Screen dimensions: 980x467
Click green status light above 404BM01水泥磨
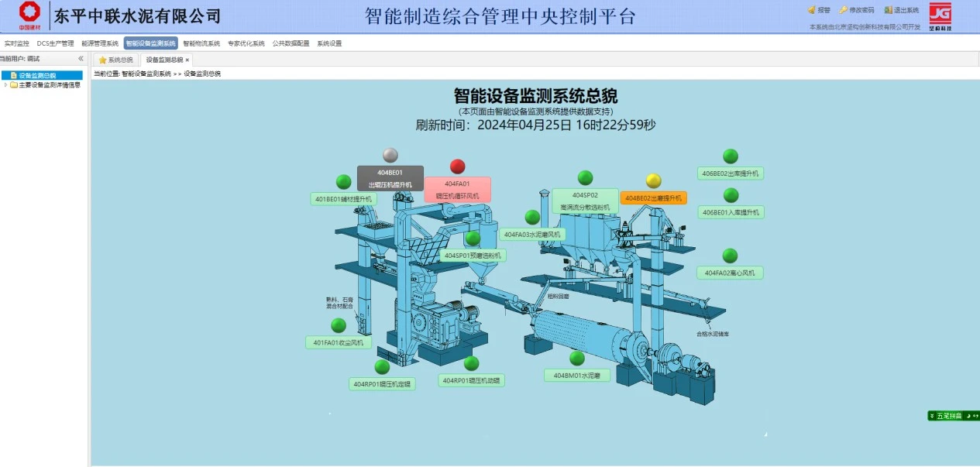pyautogui.click(x=577, y=359)
